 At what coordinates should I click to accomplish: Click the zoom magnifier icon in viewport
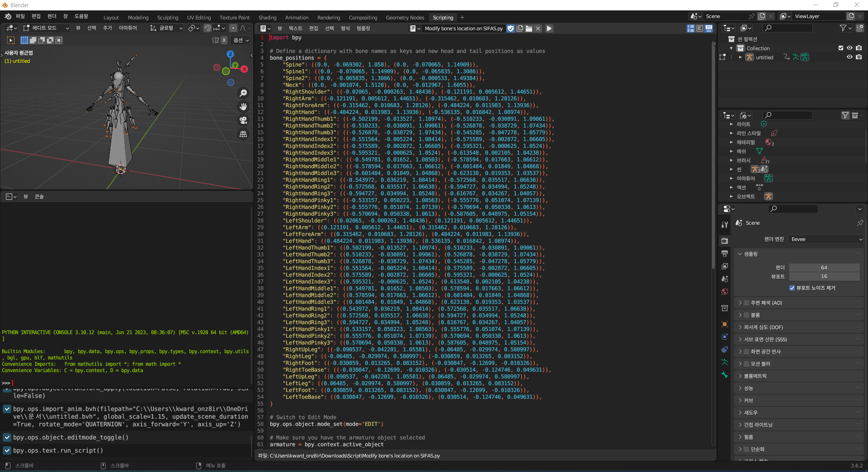[243, 93]
